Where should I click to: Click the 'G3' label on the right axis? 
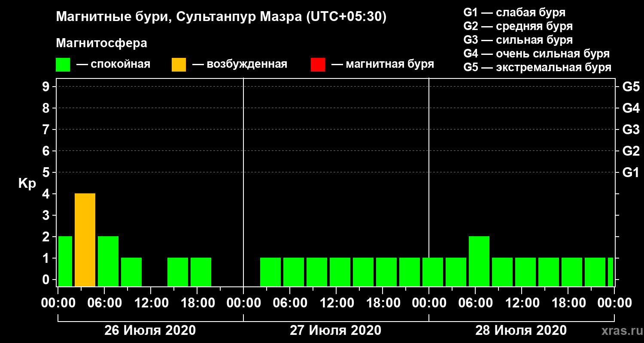tap(631, 130)
